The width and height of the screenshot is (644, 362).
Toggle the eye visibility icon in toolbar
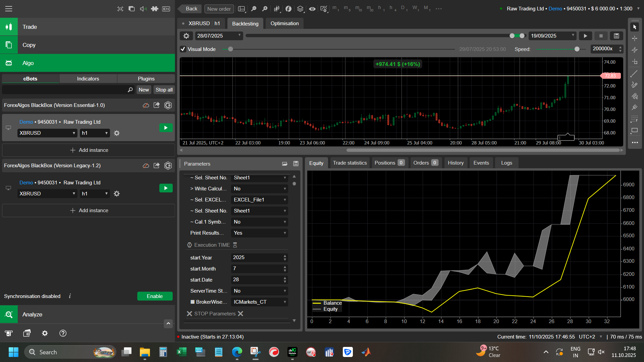[312, 9]
